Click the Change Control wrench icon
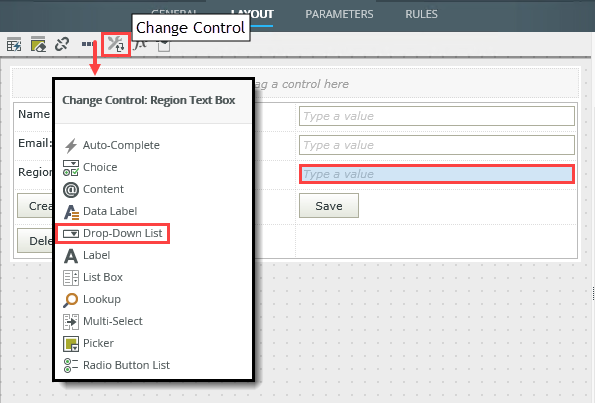This screenshot has height=403, width=595. pos(116,44)
